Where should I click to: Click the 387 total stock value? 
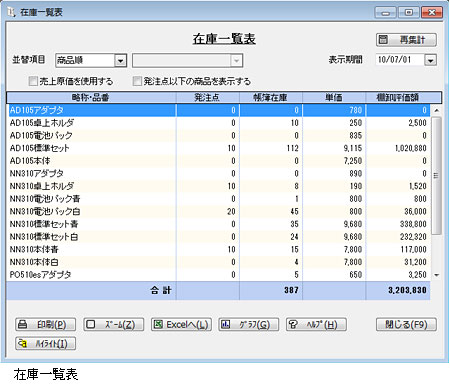coord(291,290)
